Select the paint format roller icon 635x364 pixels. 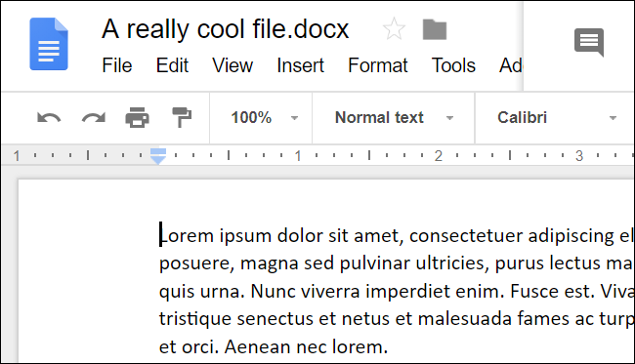[182, 118]
